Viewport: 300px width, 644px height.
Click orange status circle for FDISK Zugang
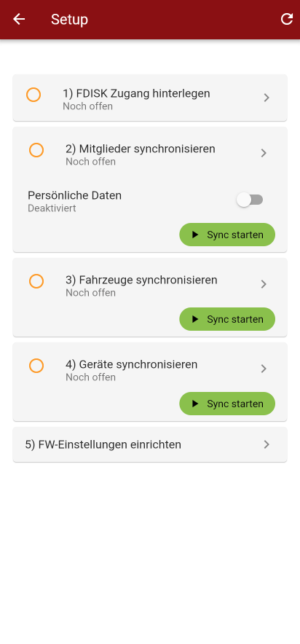click(x=33, y=95)
